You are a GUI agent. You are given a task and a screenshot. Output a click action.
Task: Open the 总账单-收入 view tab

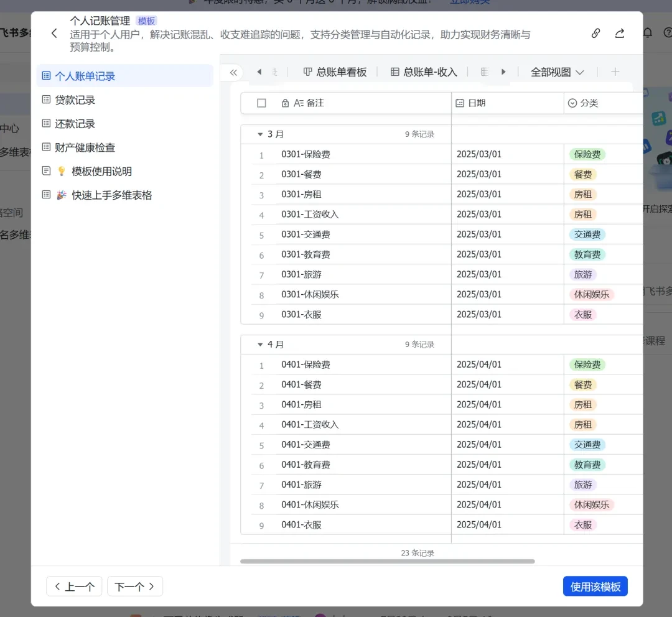(424, 72)
